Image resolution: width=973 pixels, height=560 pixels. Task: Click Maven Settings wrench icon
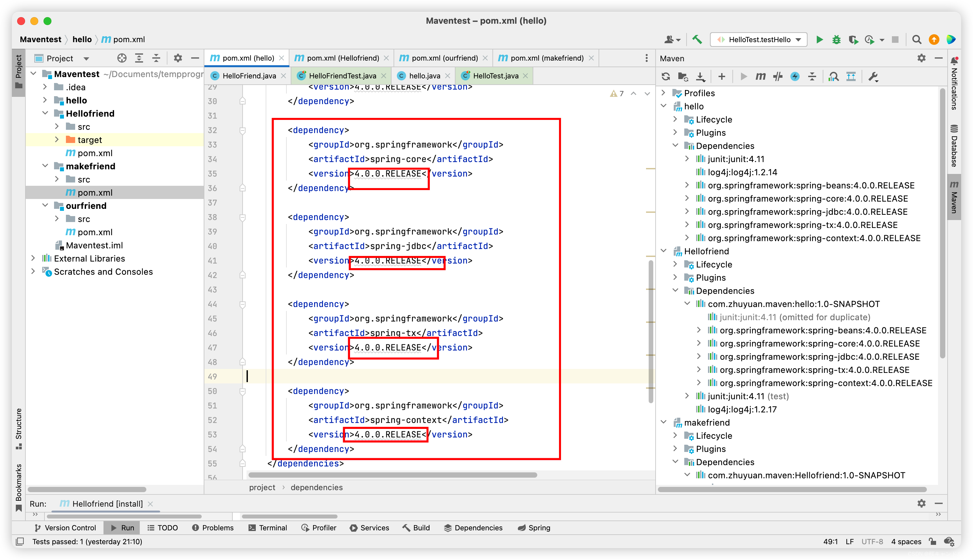click(873, 76)
